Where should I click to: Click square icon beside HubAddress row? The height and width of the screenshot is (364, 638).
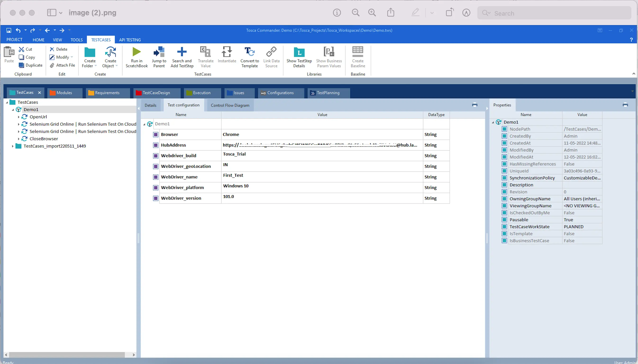click(x=156, y=145)
